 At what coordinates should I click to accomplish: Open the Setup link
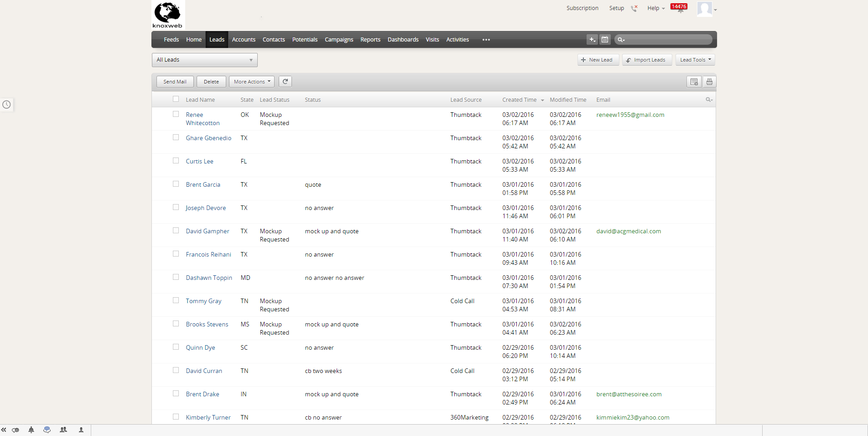617,8
